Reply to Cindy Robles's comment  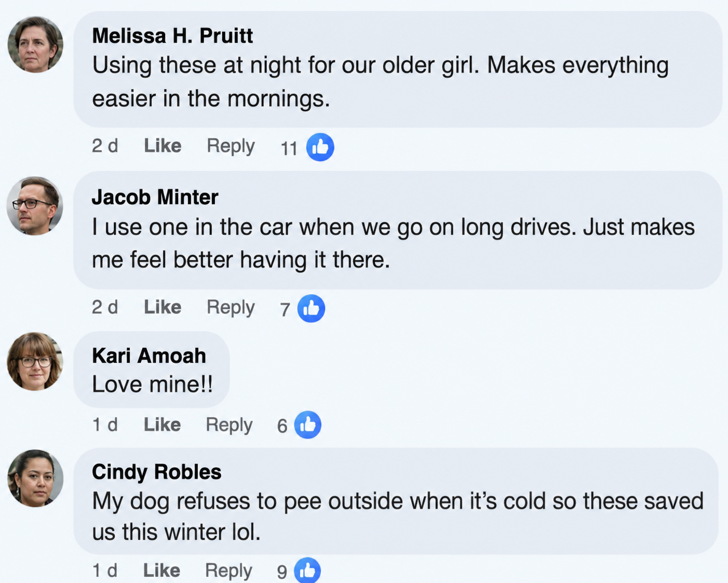click(228, 571)
